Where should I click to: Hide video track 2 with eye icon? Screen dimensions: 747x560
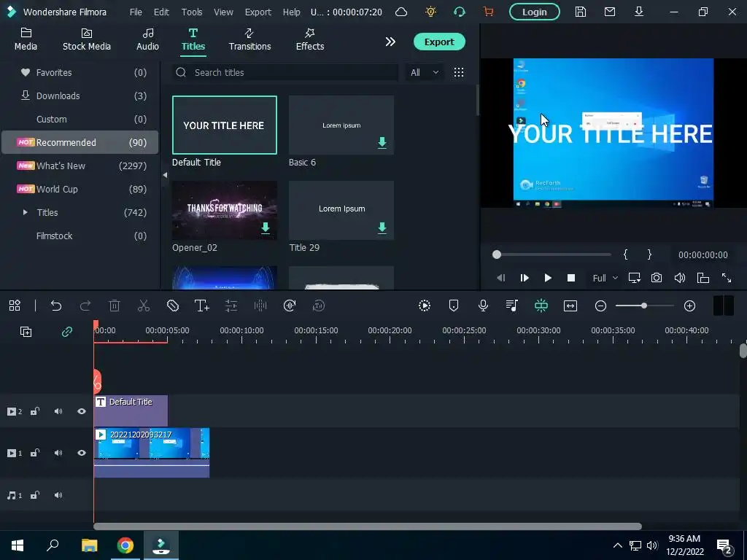click(x=82, y=411)
